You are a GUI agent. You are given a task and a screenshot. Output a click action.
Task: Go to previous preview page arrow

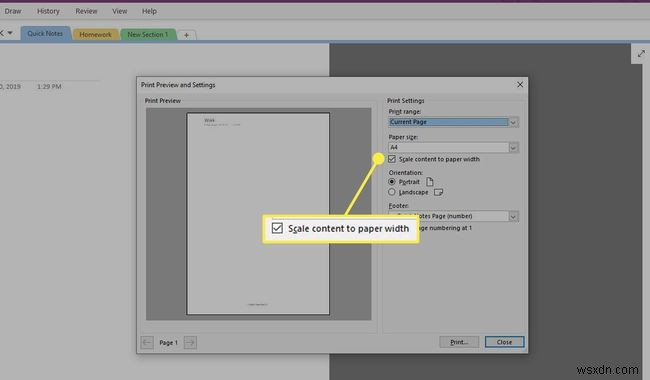[x=147, y=342]
